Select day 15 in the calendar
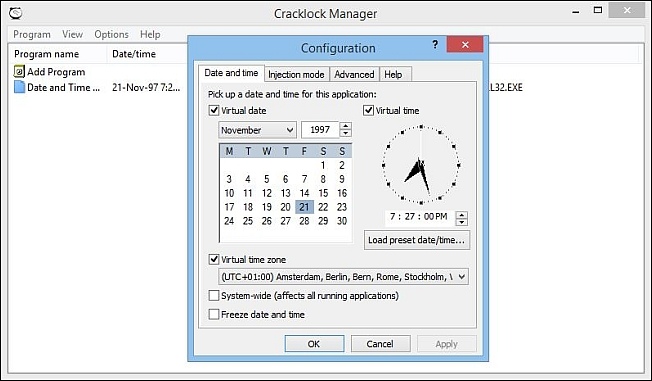 [x=323, y=193]
